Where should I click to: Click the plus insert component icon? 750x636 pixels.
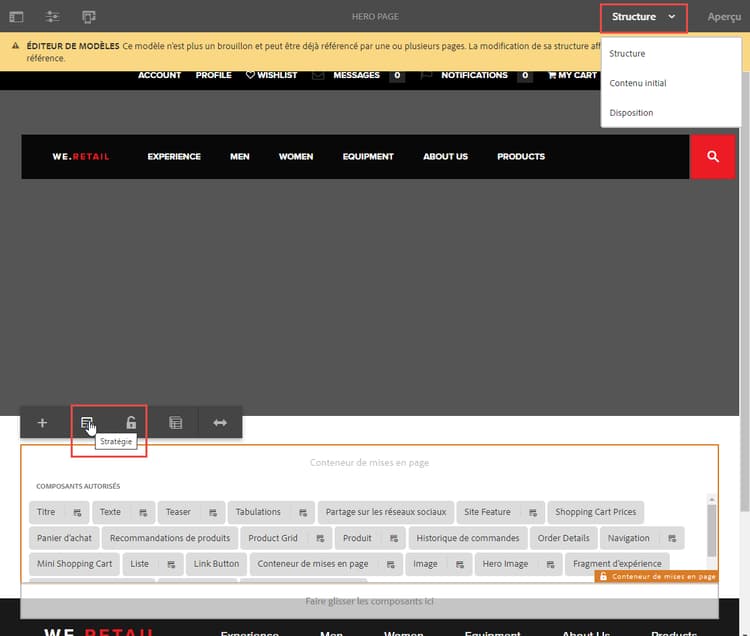(x=42, y=423)
